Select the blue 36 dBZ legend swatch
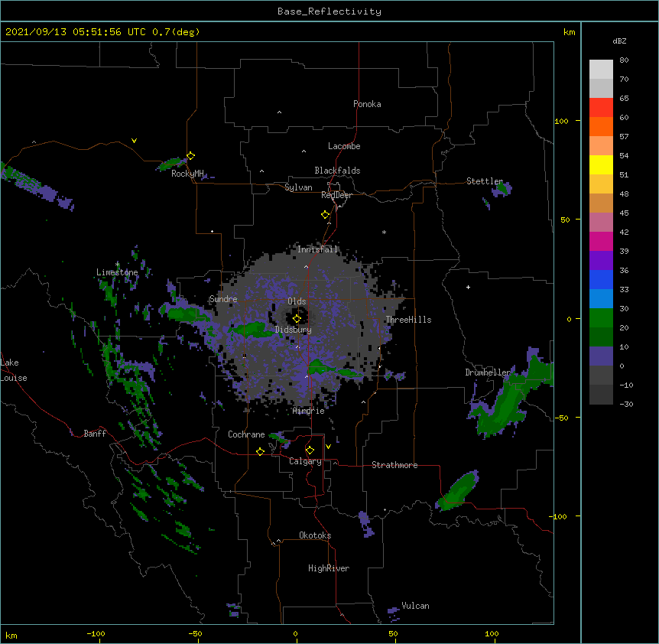 point(601,279)
